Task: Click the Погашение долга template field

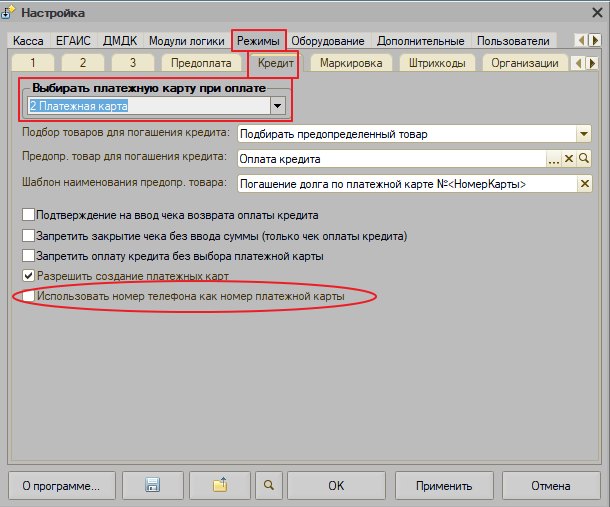Action: pos(407,184)
